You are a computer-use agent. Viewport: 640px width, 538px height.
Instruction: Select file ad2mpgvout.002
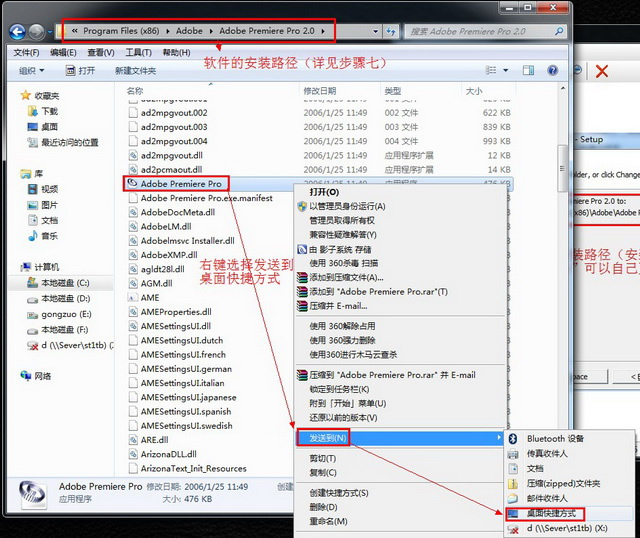coord(174,113)
